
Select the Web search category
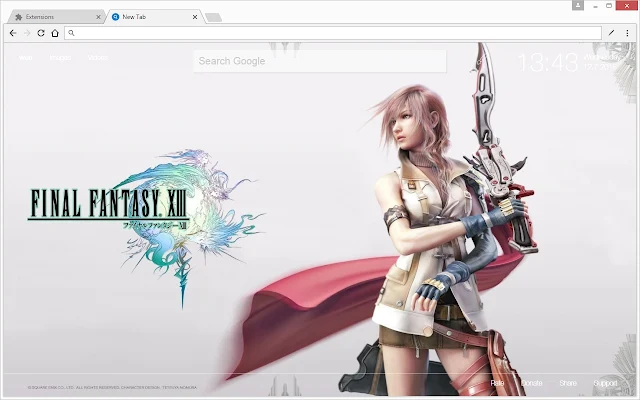[25, 58]
